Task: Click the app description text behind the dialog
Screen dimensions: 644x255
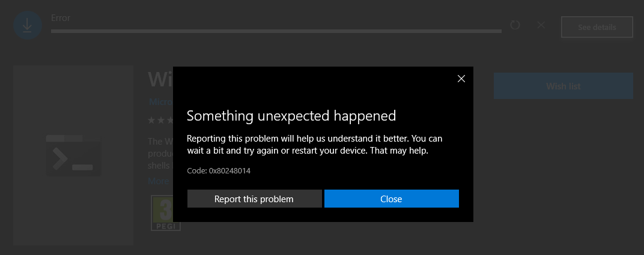Action: click(x=160, y=154)
